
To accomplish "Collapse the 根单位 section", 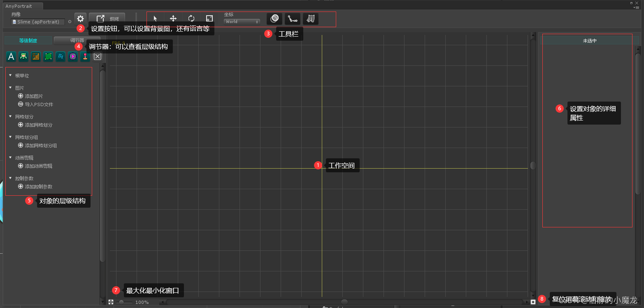I will [11, 76].
